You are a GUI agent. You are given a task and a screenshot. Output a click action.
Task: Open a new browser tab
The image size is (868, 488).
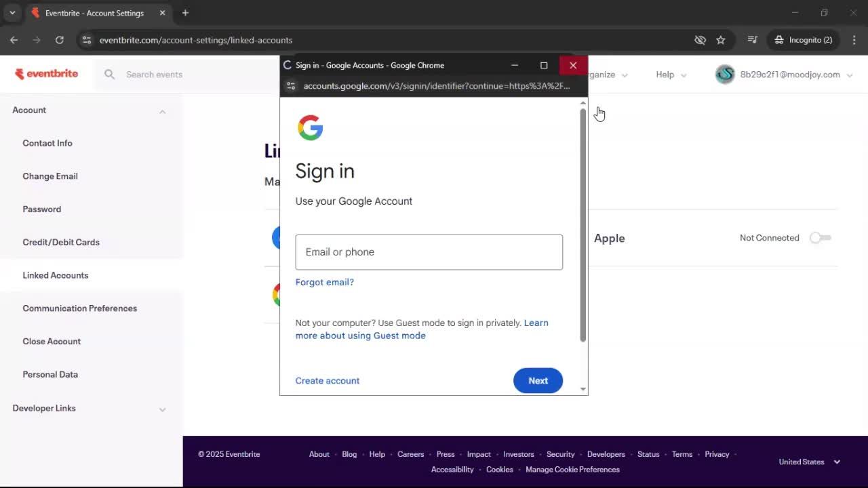[185, 13]
